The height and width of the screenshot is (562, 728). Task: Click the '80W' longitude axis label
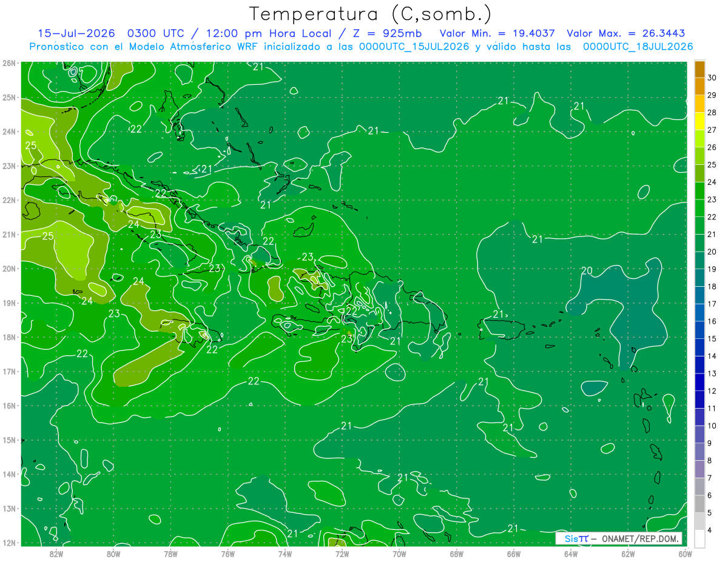[x=113, y=554]
